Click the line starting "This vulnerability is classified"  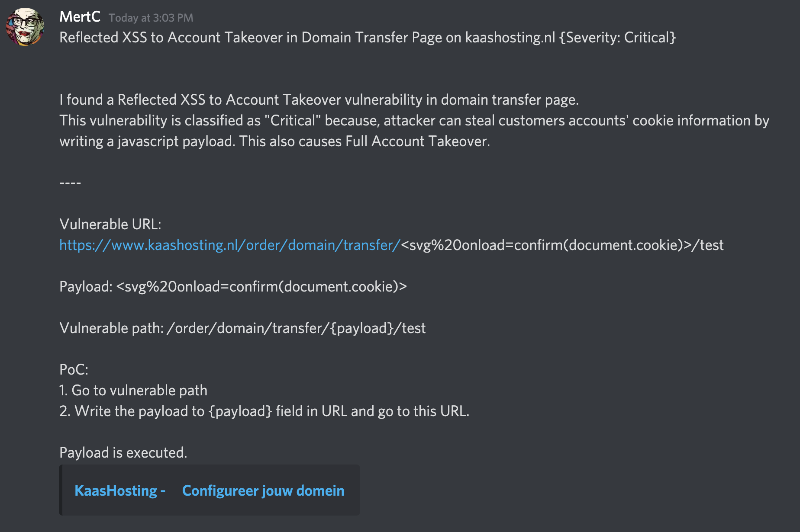pos(414,121)
